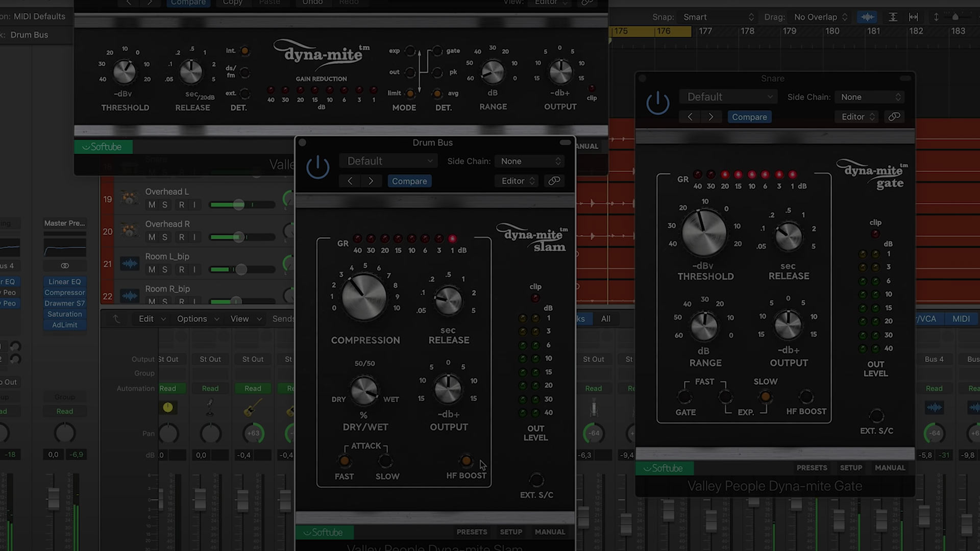
Task: Open MANUAL in the Dyna-mite Gate footer
Action: 890,468
